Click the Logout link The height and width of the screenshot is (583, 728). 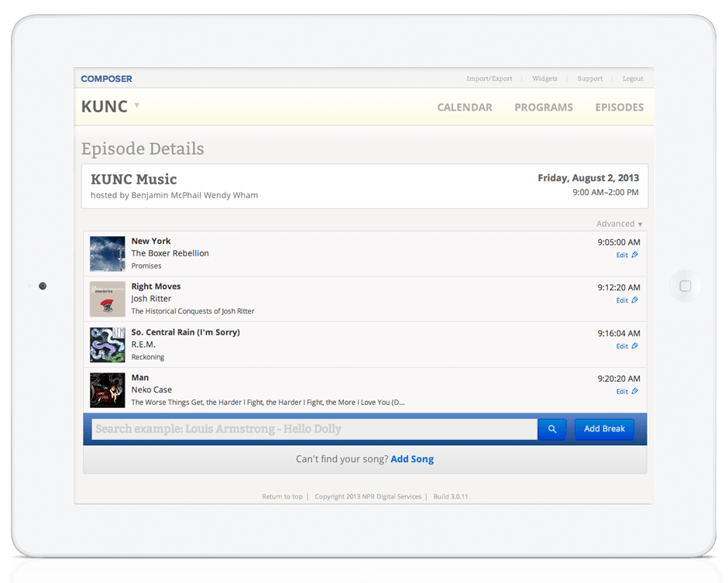coord(633,79)
